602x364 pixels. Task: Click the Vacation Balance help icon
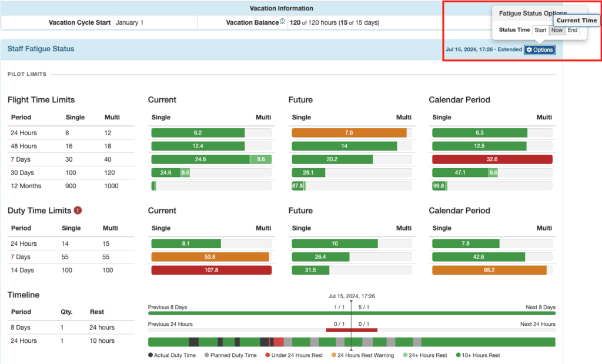[x=282, y=22]
